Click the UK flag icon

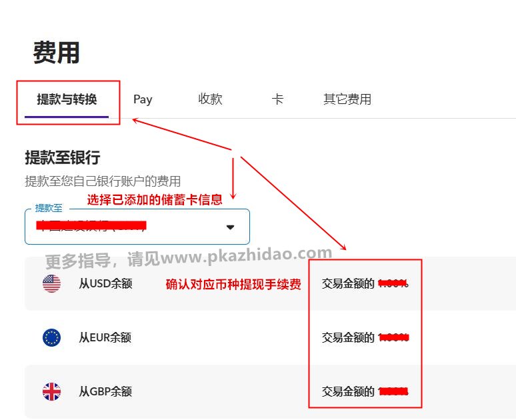[51, 391]
